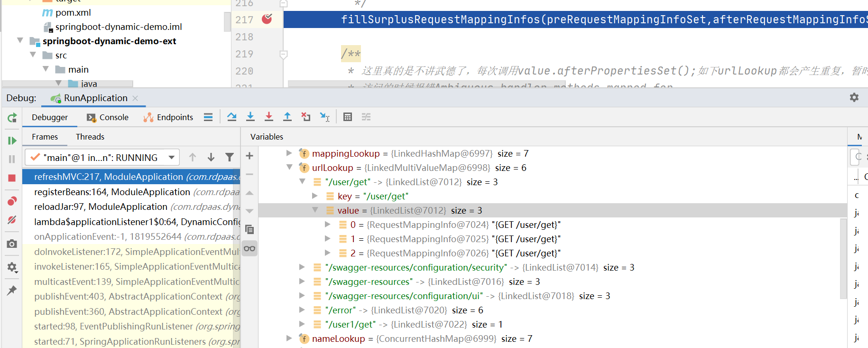
Task: Pin the debug tab with the pin icon
Action: pyautogui.click(x=12, y=291)
